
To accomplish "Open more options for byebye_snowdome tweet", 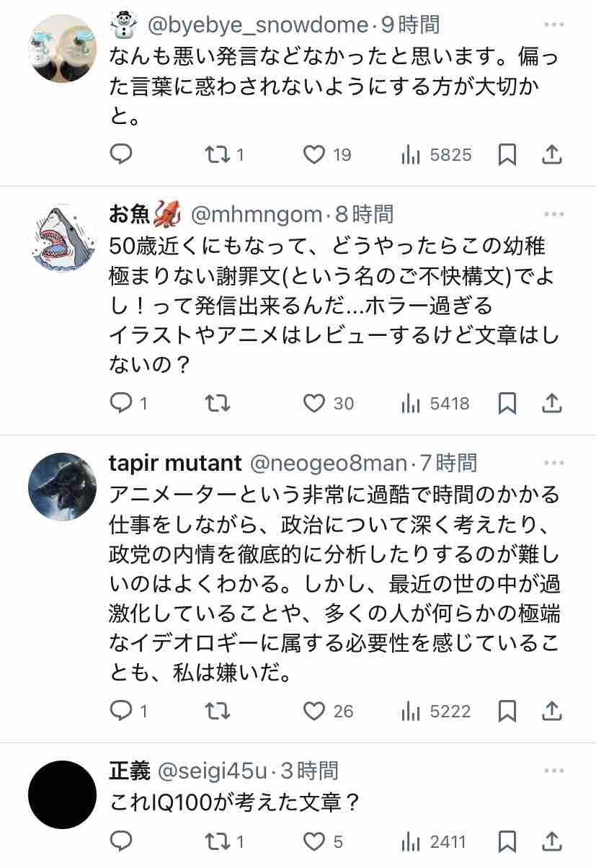I will 553,26.
